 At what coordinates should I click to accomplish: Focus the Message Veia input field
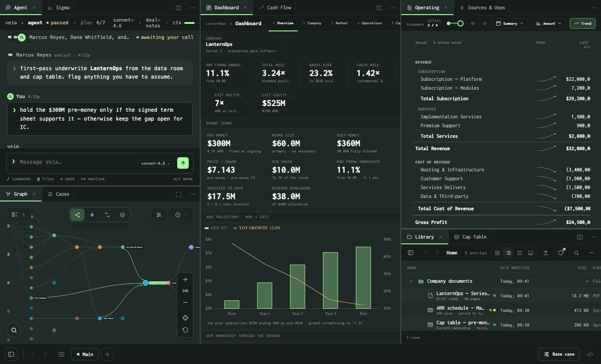(x=76, y=162)
